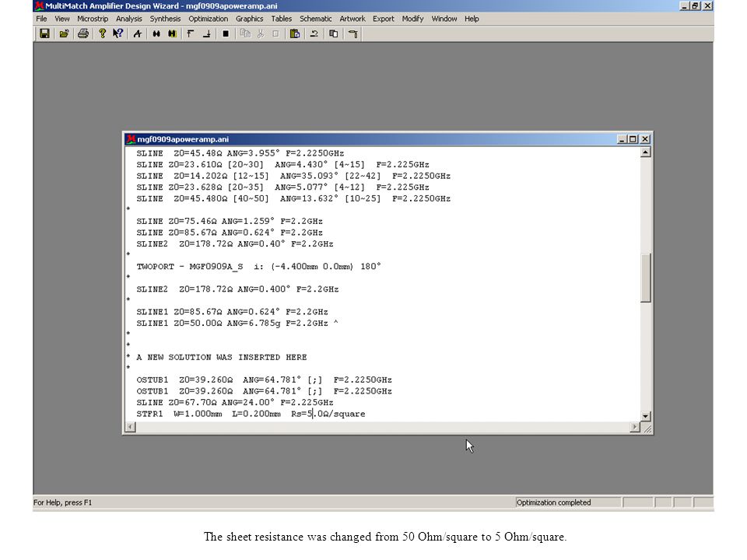The image size is (747, 560).
Task: Click the SLINE Z0=45.480Ω [40~50] line
Action: coord(293,198)
